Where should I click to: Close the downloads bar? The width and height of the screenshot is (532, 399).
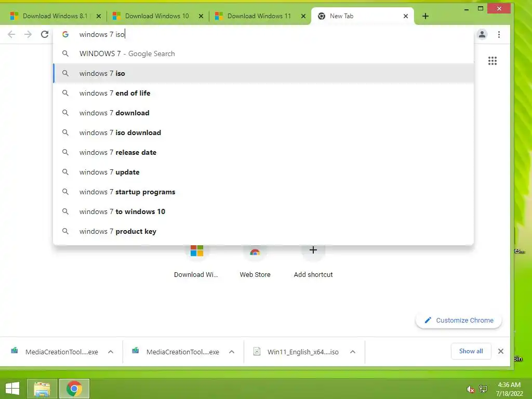[x=501, y=351]
